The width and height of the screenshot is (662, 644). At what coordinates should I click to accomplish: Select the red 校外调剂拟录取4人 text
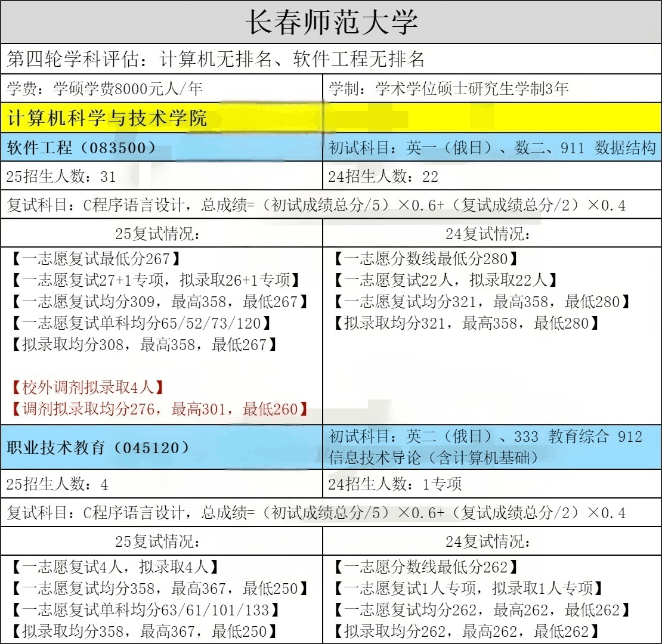tap(87, 388)
